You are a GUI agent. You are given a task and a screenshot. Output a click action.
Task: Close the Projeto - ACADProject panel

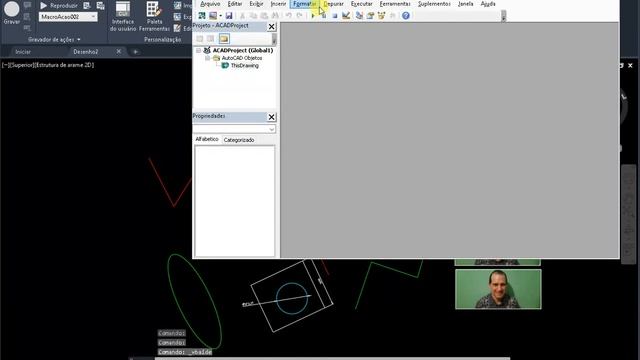point(271,27)
